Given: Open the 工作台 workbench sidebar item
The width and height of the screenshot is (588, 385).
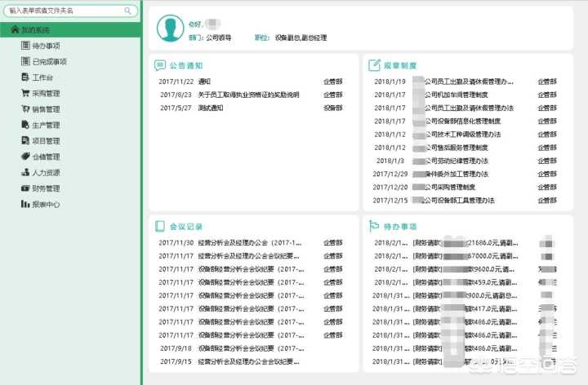Looking at the screenshot, I should (37, 77).
